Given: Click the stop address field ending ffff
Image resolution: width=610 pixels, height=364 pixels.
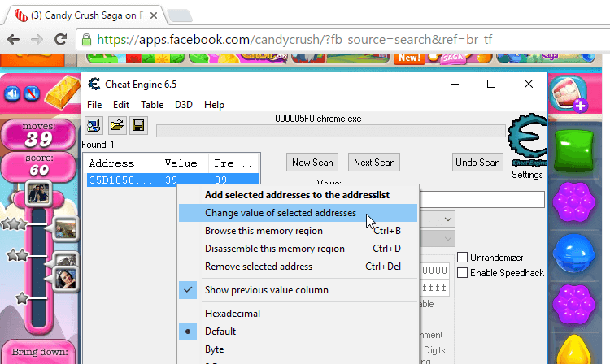Looking at the screenshot, I should (x=434, y=288).
